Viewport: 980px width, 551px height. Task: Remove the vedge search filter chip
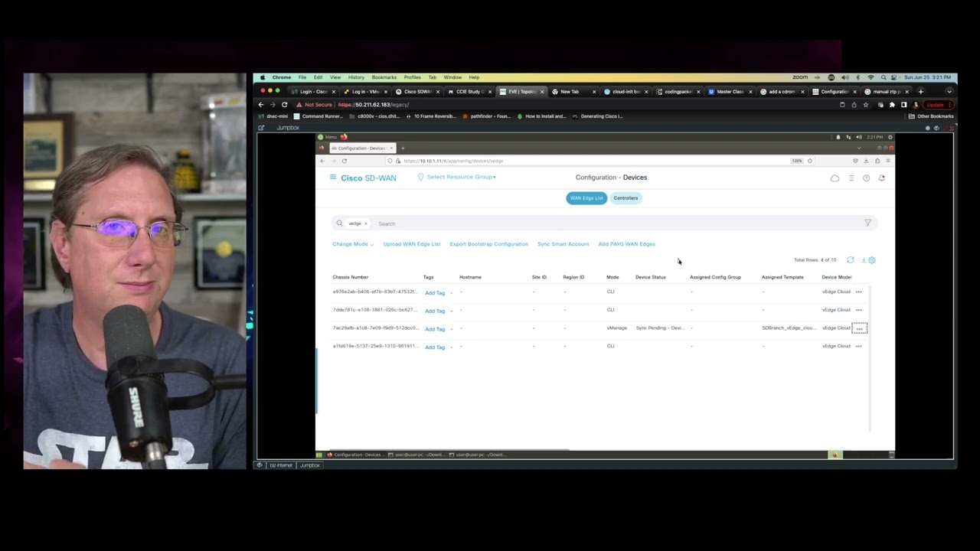coord(365,223)
